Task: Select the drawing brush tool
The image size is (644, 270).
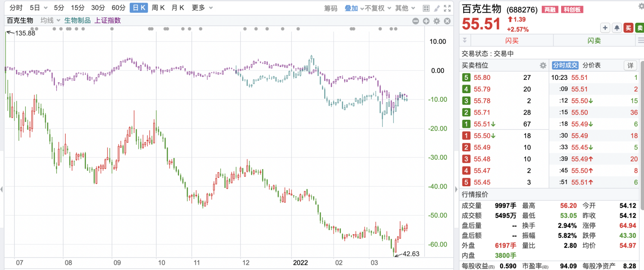Action: (x=437, y=8)
